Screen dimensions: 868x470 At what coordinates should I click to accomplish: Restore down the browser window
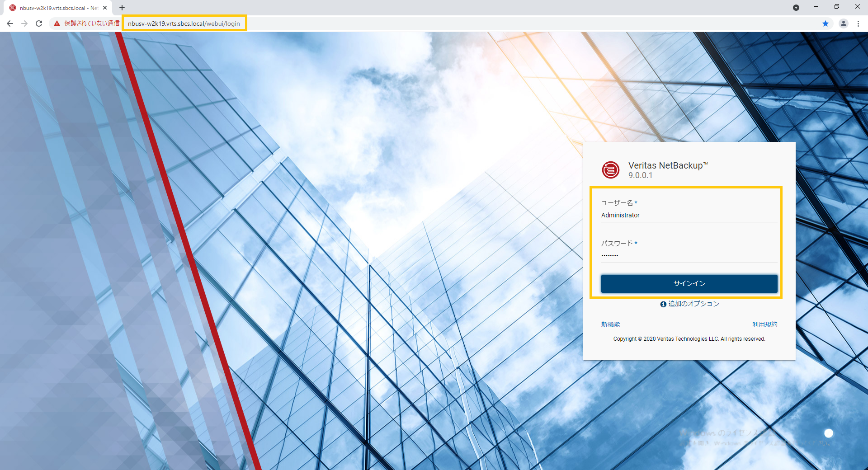837,7
